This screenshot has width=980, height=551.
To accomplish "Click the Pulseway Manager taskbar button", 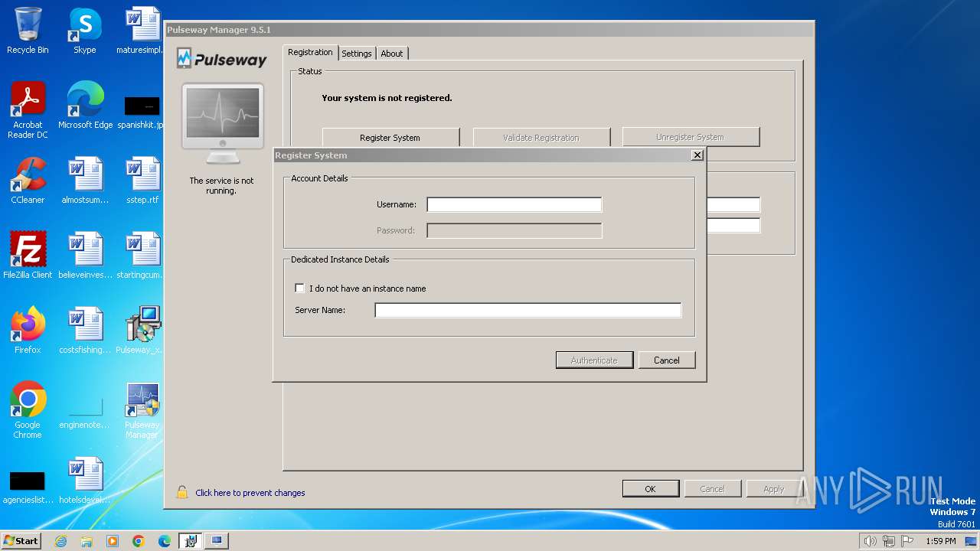I will coord(217,541).
